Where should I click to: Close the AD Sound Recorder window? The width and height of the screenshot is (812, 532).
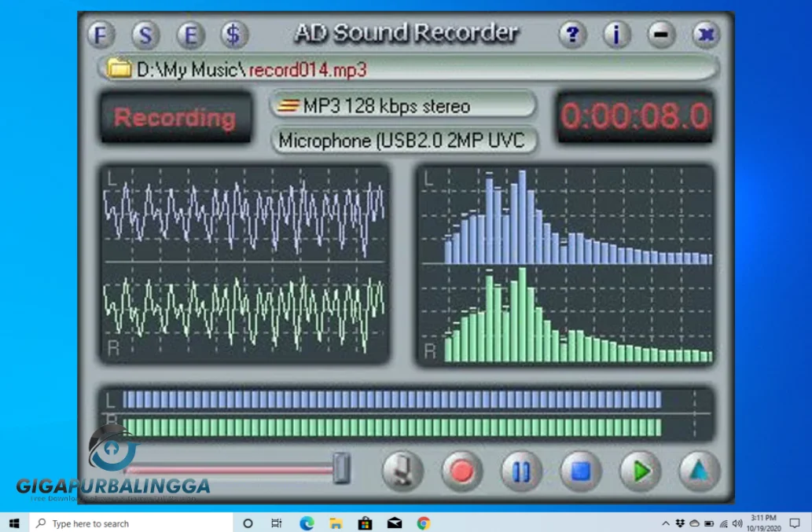click(706, 35)
